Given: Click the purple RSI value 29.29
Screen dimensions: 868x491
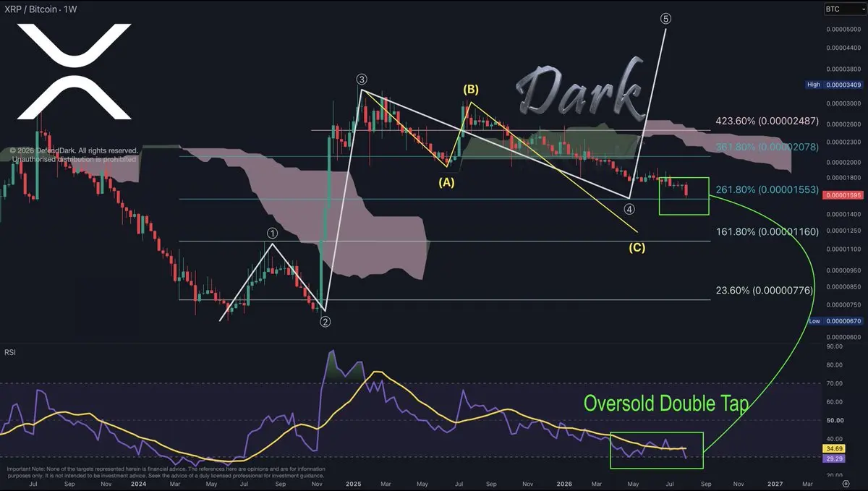Looking at the screenshot, I should 835,460.
